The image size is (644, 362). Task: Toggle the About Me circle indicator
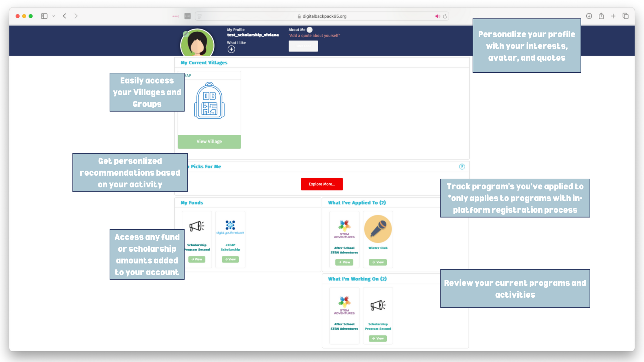310,30
